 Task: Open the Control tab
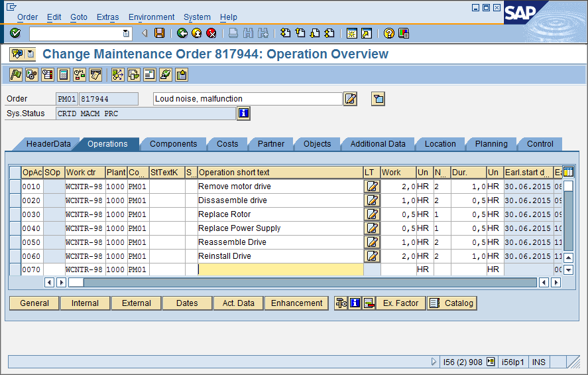click(540, 144)
